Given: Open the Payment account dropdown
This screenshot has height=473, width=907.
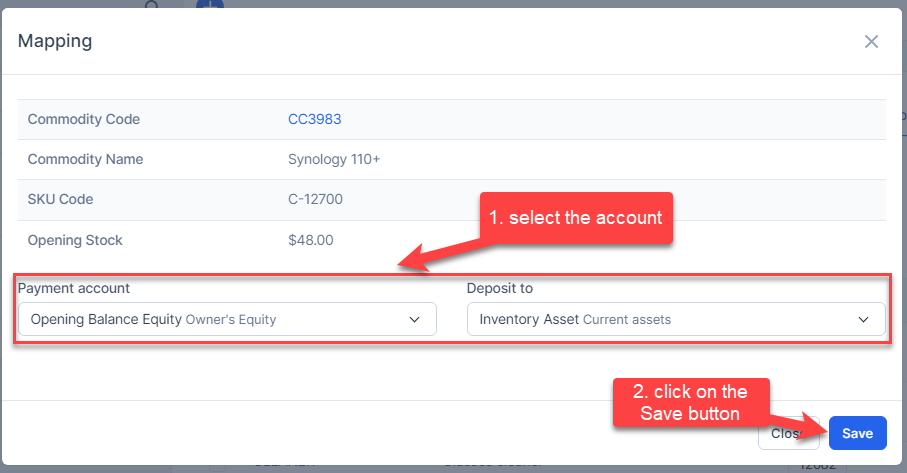Looking at the screenshot, I should pyautogui.click(x=227, y=319).
